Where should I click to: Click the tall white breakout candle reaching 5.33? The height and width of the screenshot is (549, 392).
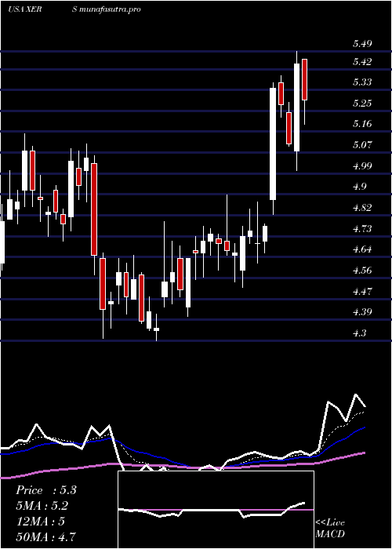click(273, 144)
